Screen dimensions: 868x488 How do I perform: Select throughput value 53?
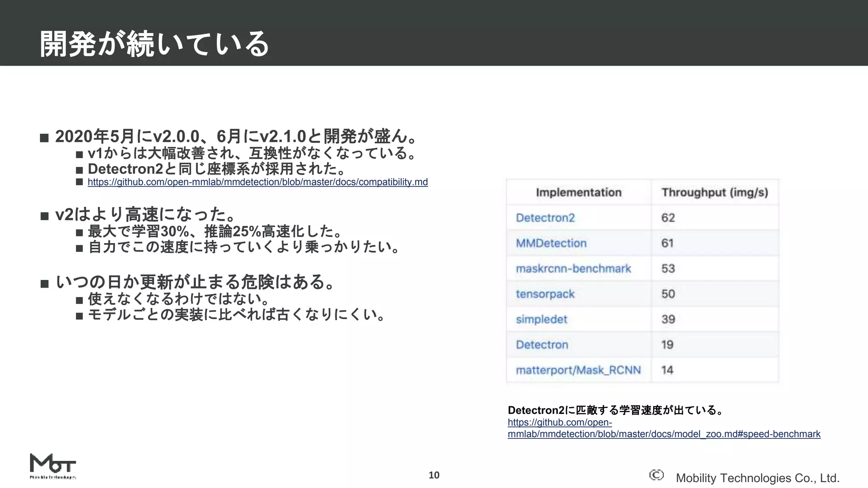(x=668, y=269)
